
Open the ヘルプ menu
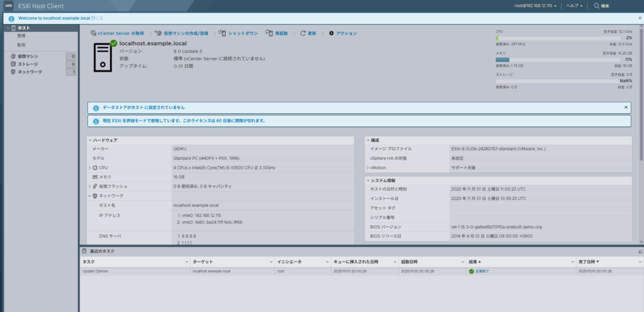point(574,6)
